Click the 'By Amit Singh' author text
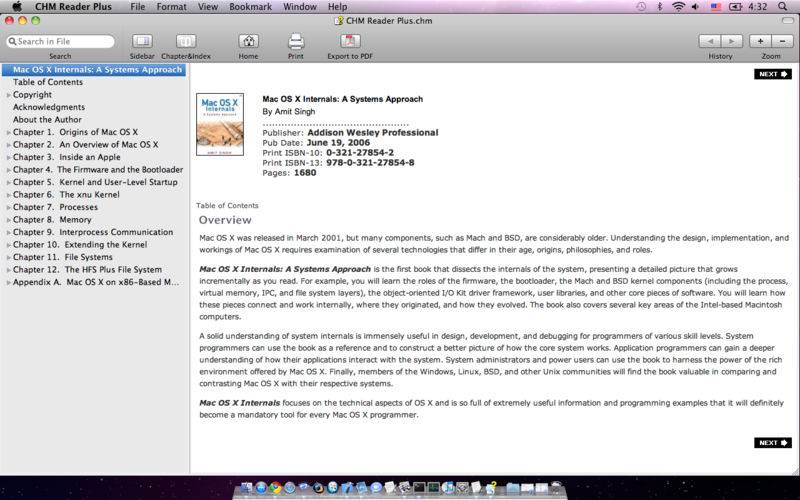 pyautogui.click(x=289, y=111)
